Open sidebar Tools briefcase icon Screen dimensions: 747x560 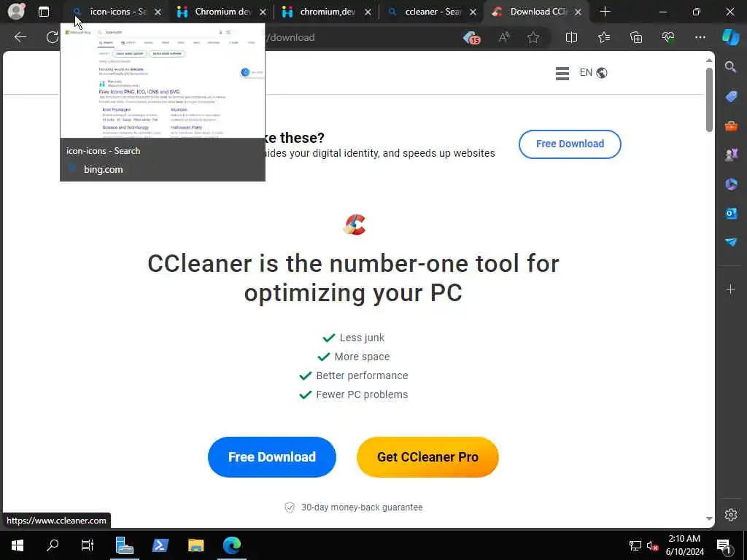731,125
